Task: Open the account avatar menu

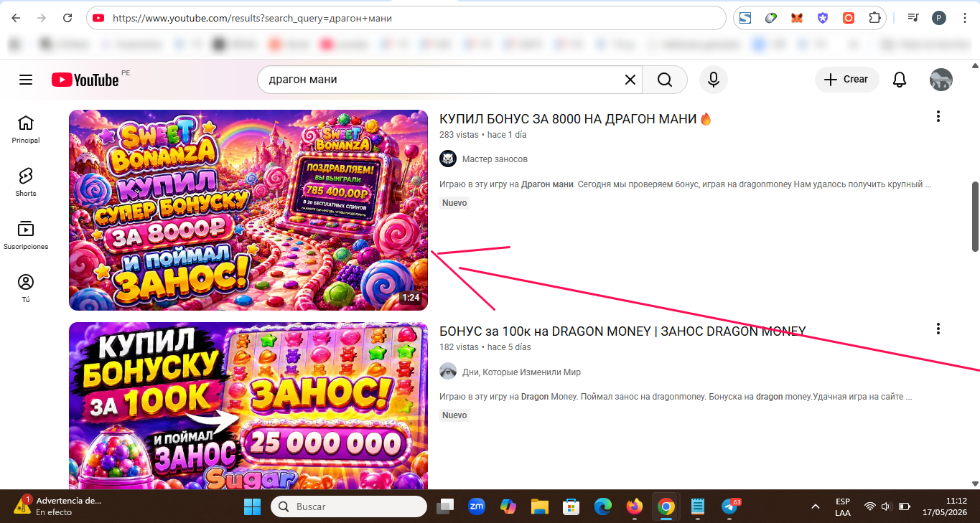Action: pos(941,80)
